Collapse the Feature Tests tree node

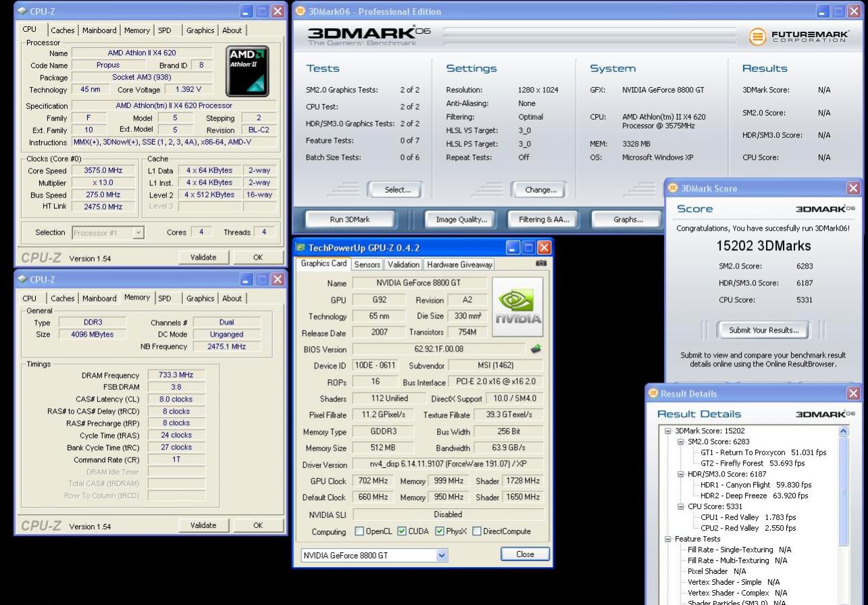[x=669, y=539]
